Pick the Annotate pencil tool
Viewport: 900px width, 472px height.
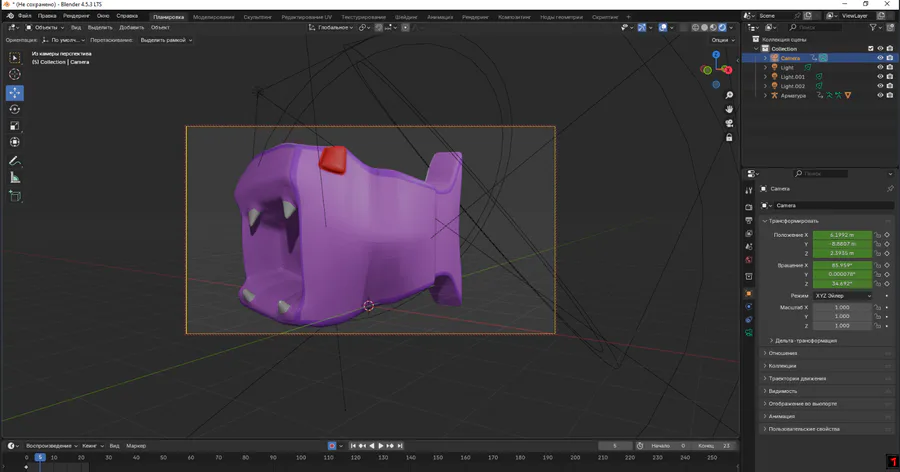15,161
